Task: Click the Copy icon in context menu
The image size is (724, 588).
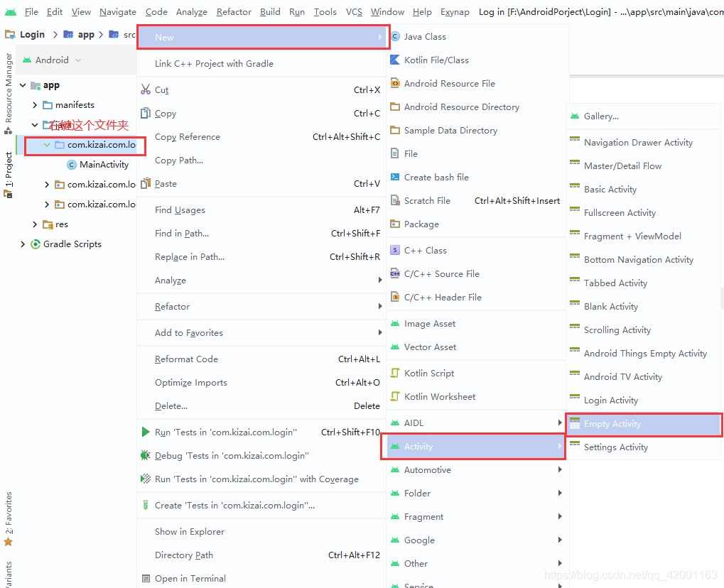Action: tap(146, 113)
